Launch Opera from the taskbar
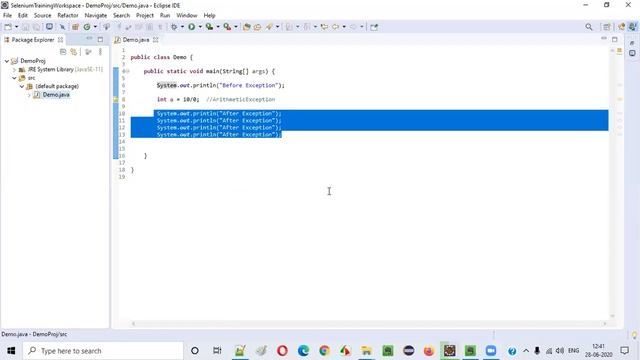The width and height of the screenshot is (640, 360). pos(282,351)
